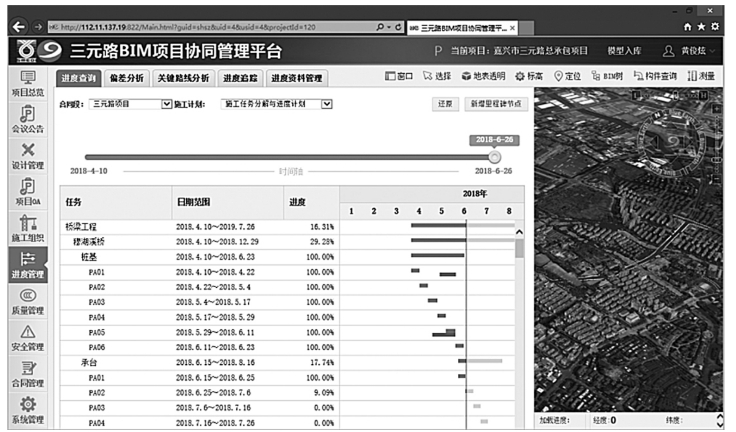Viewport: 736px width, 432px height.
Task: Open 项目总览 in the sidebar
Action: tap(28, 84)
